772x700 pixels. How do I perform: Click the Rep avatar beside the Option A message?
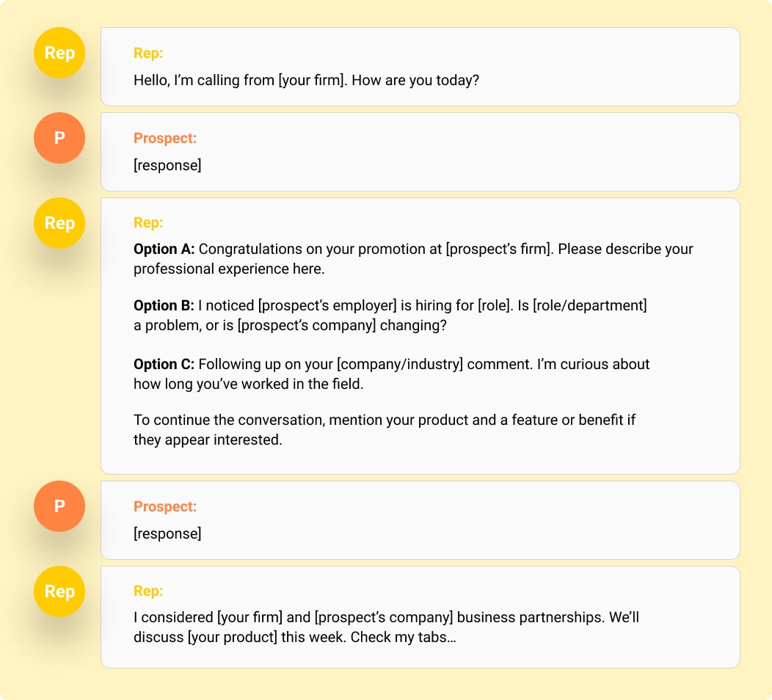59,223
